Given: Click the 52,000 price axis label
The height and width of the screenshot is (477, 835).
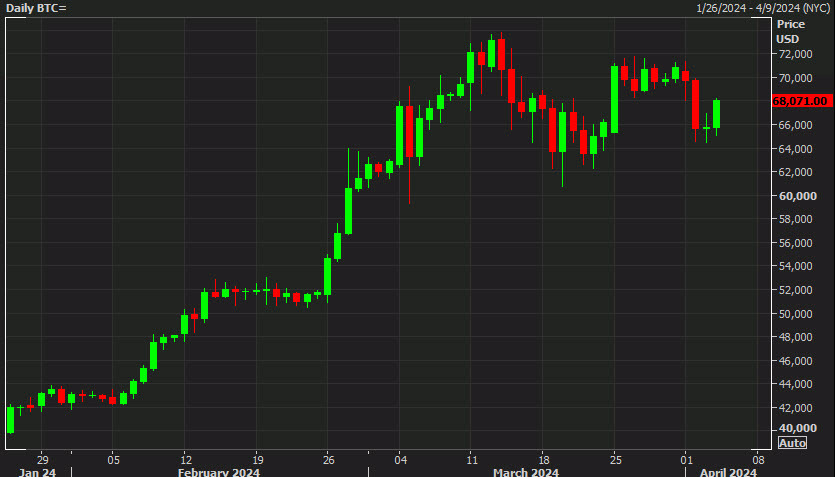Looking at the screenshot, I should (795, 290).
